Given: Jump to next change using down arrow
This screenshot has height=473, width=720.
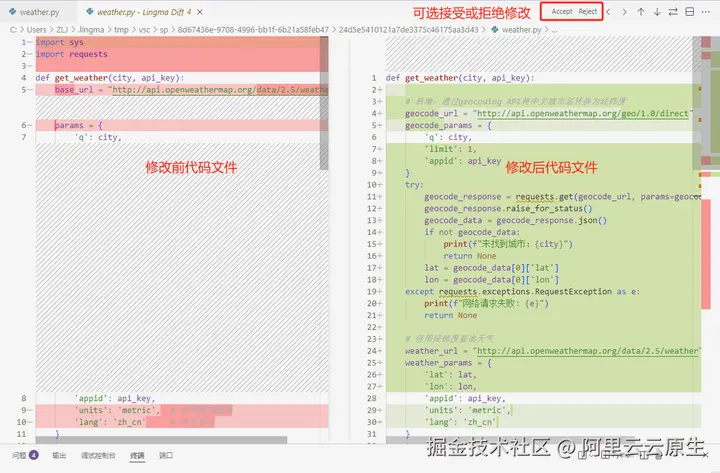Looking at the screenshot, I should (x=657, y=12).
